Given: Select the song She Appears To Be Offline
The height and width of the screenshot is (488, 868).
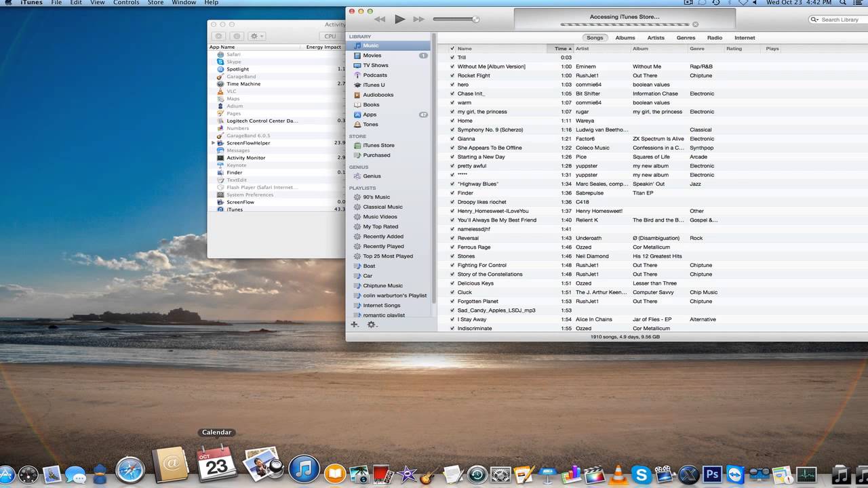Looking at the screenshot, I should click(x=490, y=148).
